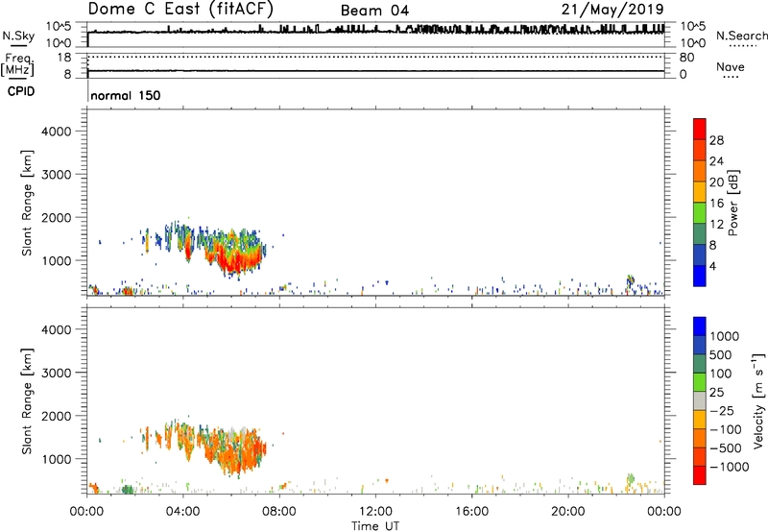Screen dimensions: 768x532
Task: Pick the yellow -100 to -25 velocity segment
Action: pos(700,420)
